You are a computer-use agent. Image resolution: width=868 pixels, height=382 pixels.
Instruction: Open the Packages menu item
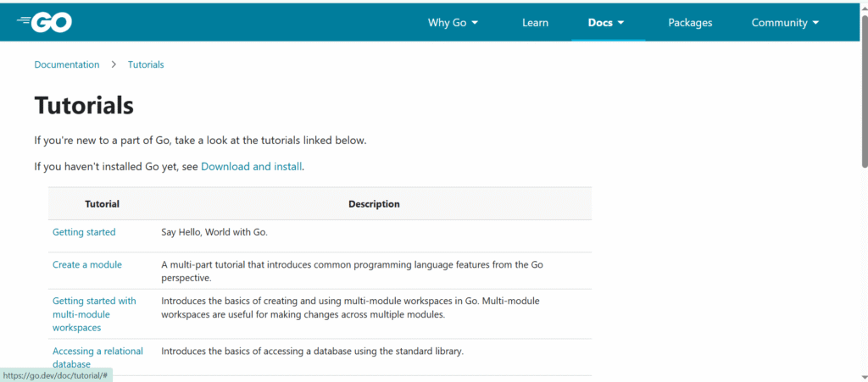[x=690, y=23]
